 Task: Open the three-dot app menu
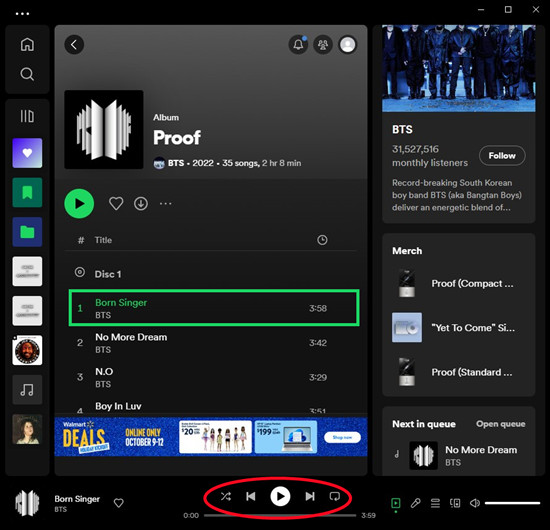pyautogui.click(x=22, y=14)
